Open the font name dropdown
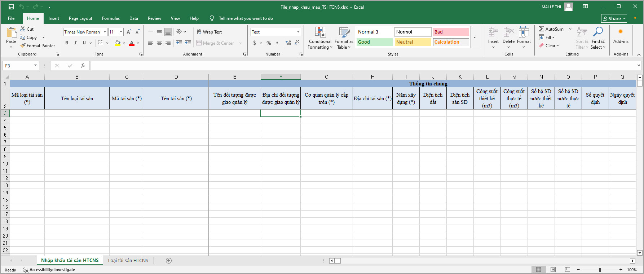This screenshot has width=644, height=274. click(x=105, y=32)
